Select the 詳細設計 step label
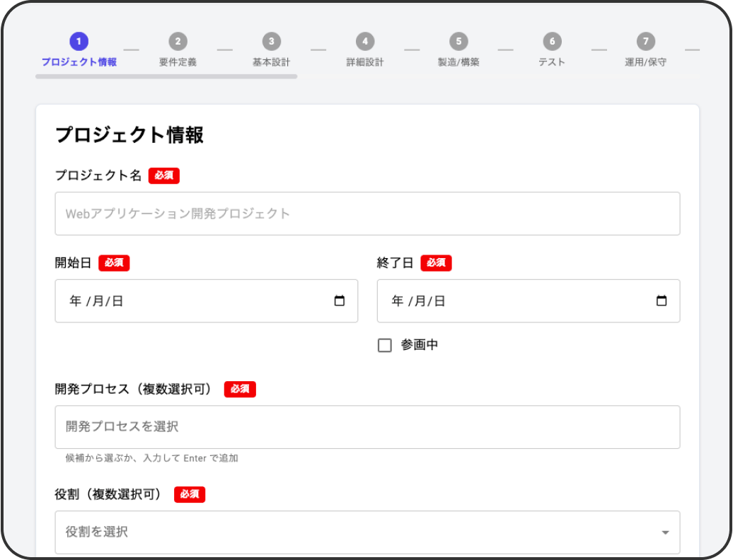The image size is (733, 560). pyautogui.click(x=364, y=62)
